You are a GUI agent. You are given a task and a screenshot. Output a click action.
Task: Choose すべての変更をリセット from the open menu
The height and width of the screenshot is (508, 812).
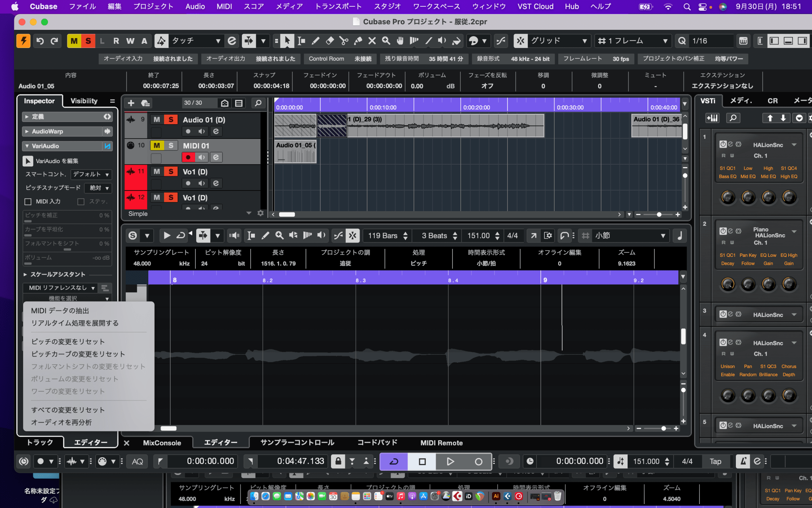(x=68, y=410)
